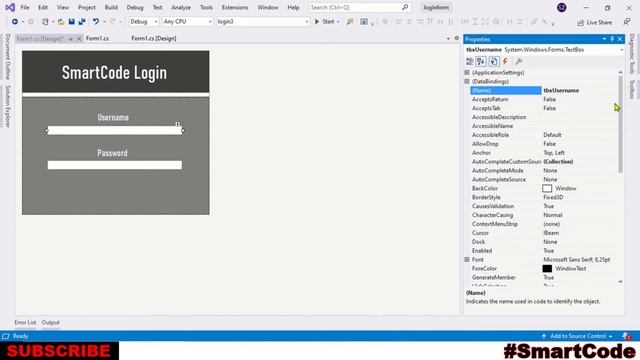Viewport: 640px width, 360px height.
Task: Close the active Form1.cs [Design]* tab
Action: (x=79, y=38)
